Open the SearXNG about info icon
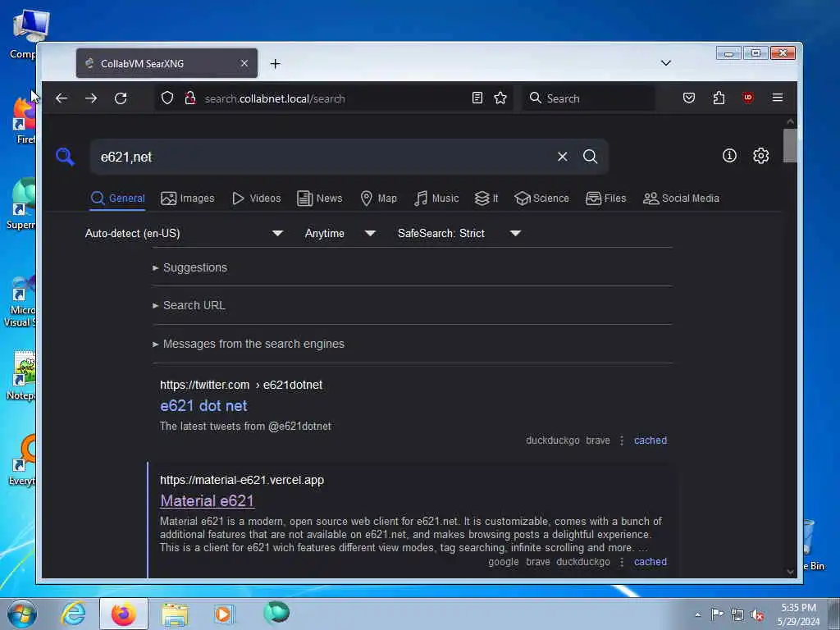Image resolution: width=840 pixels, height=630 pixels. (729, 156)
